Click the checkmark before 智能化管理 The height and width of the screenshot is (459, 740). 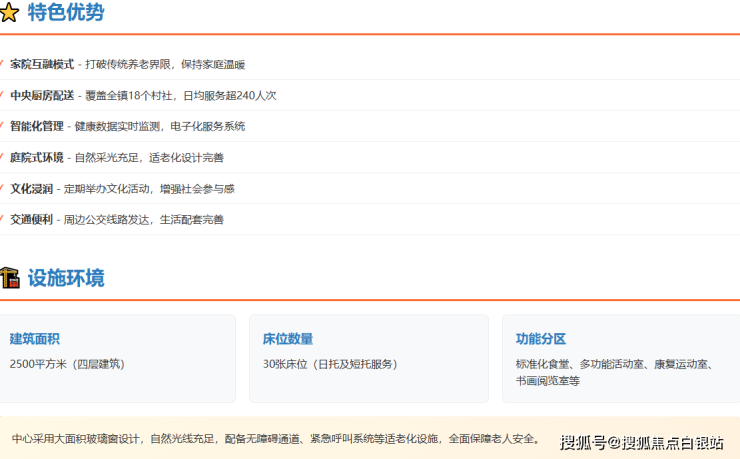coord(2,126)
